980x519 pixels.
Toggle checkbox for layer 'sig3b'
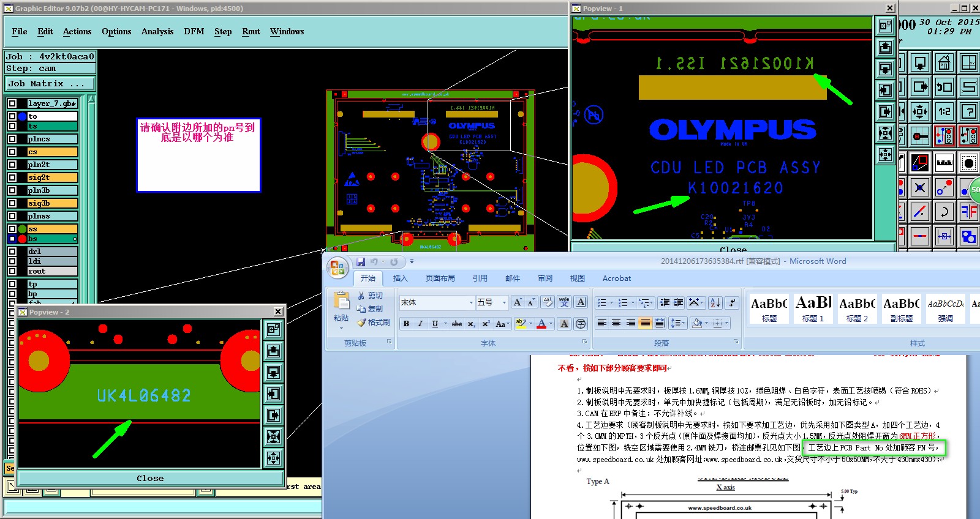pos(12,203)
